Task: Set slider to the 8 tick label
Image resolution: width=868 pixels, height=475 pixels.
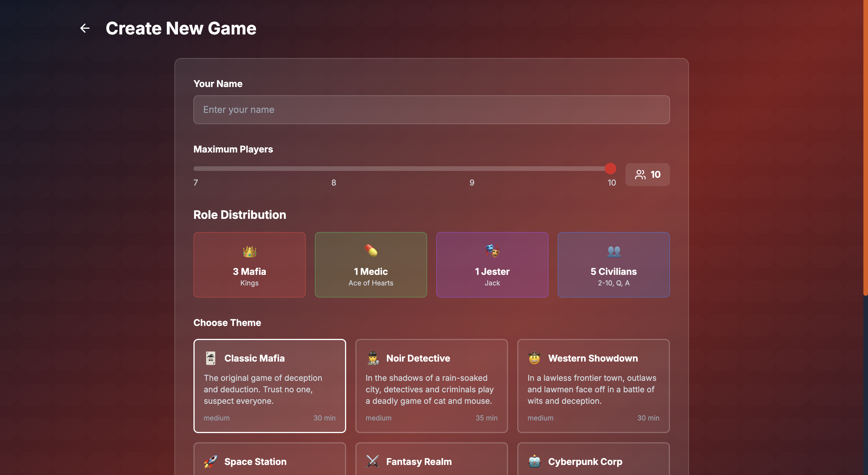Action: [334, 182]
